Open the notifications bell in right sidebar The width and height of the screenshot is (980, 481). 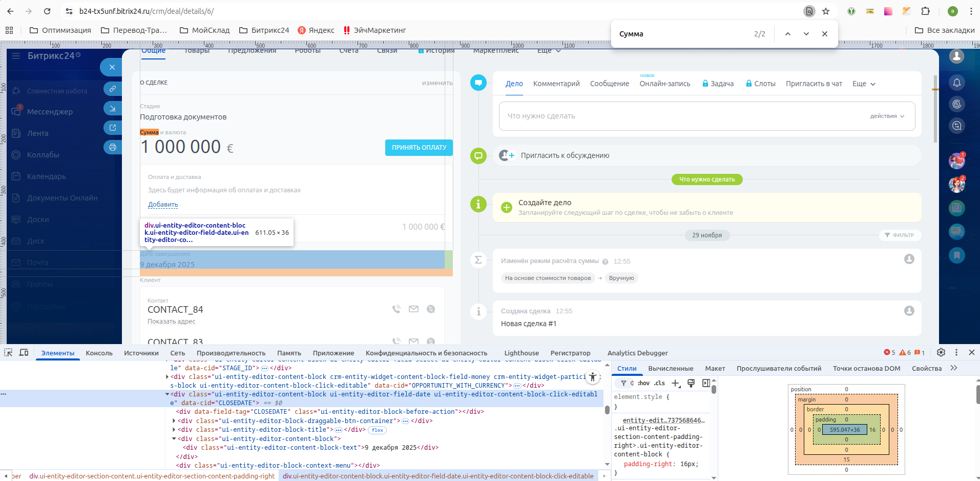point(956,83)
